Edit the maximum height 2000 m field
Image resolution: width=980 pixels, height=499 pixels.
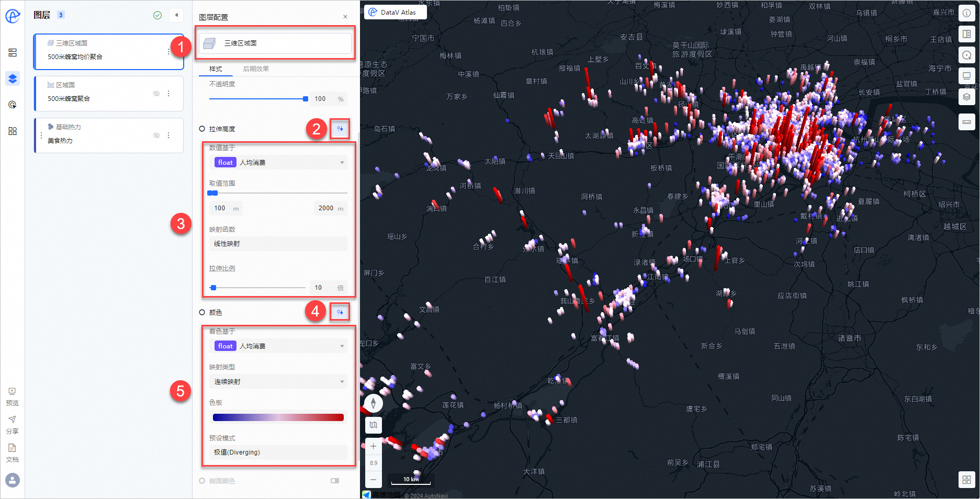331,208
